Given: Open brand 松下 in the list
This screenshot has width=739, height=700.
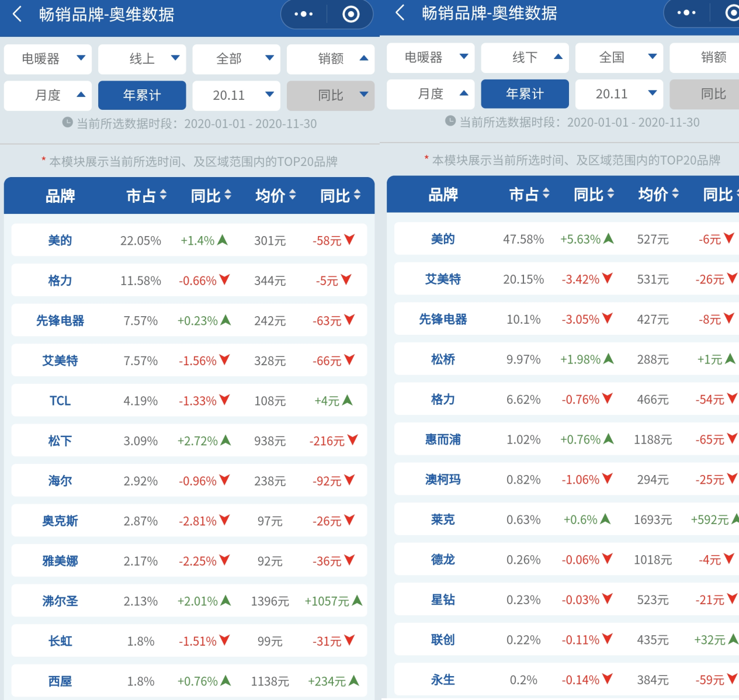Looking at the screenshot, I should (x=189, y=441).
